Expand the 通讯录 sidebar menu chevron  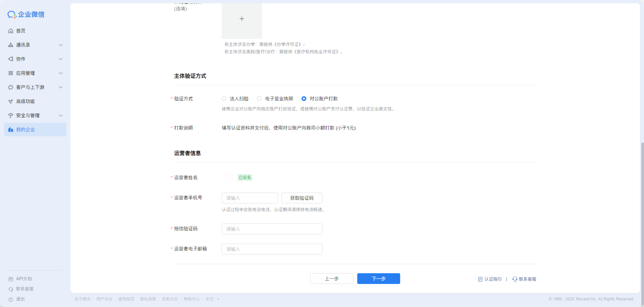(61, 45)
